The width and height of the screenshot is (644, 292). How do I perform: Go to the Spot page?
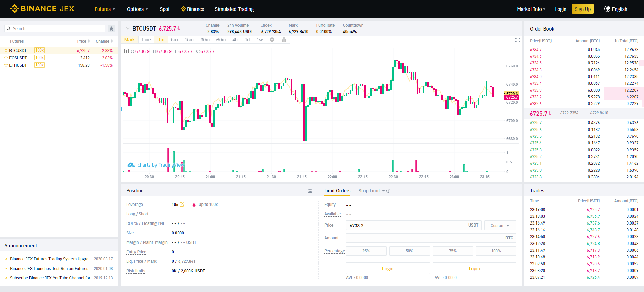tap(165, 9)
